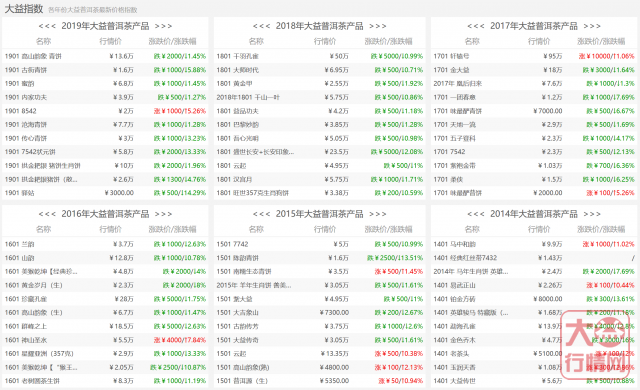Click the 名称 column header in the 2015 table
Image resolution: width=640 pixels, height=390 pixels.
coord(256,229)
